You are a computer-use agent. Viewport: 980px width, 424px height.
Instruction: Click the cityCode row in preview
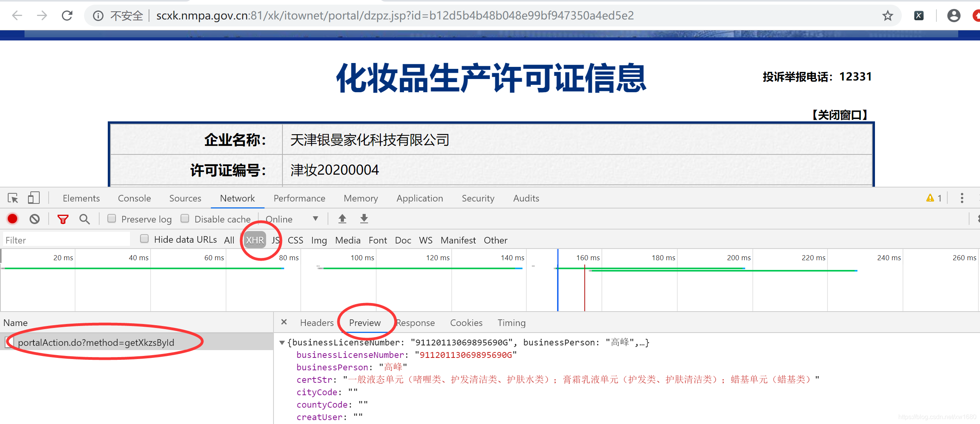coord(327,392)
